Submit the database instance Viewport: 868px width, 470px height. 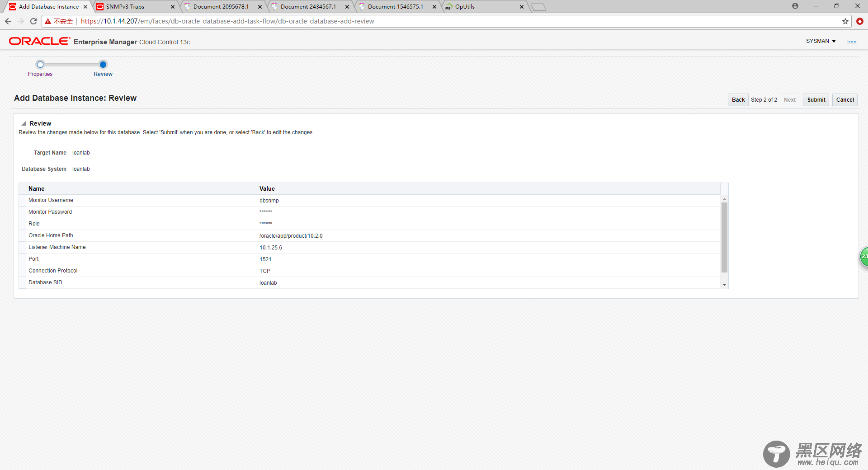pos(816,100)
